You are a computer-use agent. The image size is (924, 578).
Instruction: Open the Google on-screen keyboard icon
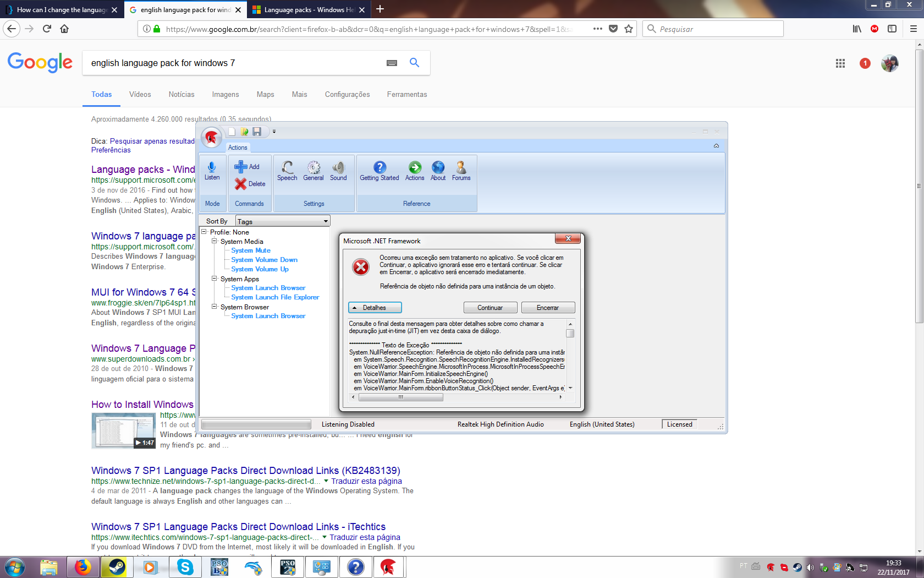[392, 63]
